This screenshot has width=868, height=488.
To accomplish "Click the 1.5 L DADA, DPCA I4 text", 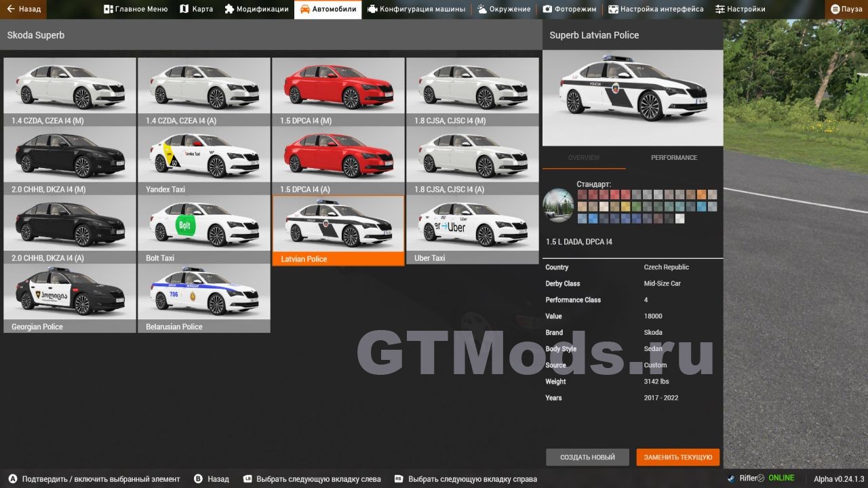I will 579,242.
